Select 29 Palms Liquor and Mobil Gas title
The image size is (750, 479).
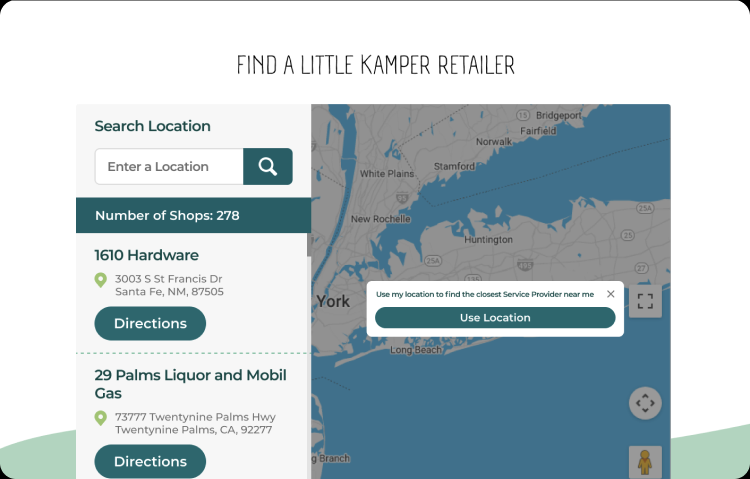tap(190, 384)
